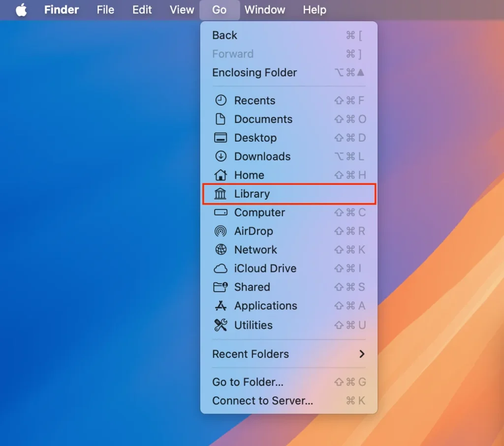Choose Go to Folder…

tap(288, 382)
